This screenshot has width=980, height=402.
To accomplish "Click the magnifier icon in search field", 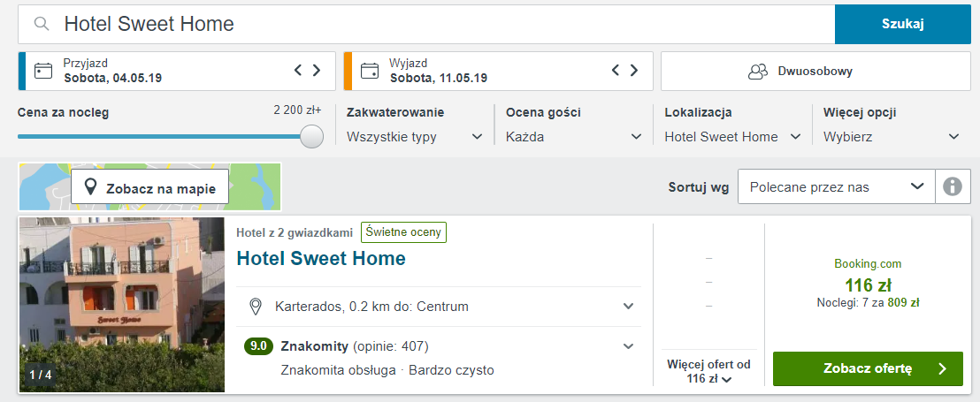I will point(40,25).
